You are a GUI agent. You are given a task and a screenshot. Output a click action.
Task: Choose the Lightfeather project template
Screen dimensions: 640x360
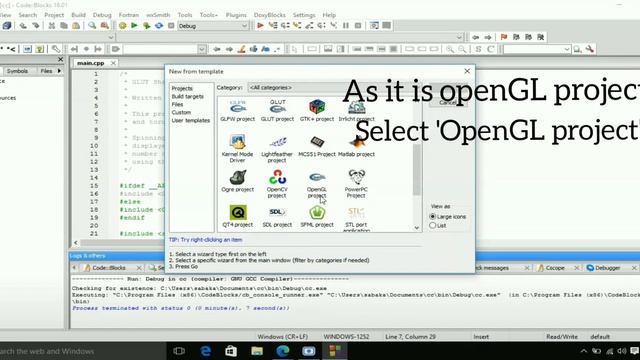[x=277, y=149]
